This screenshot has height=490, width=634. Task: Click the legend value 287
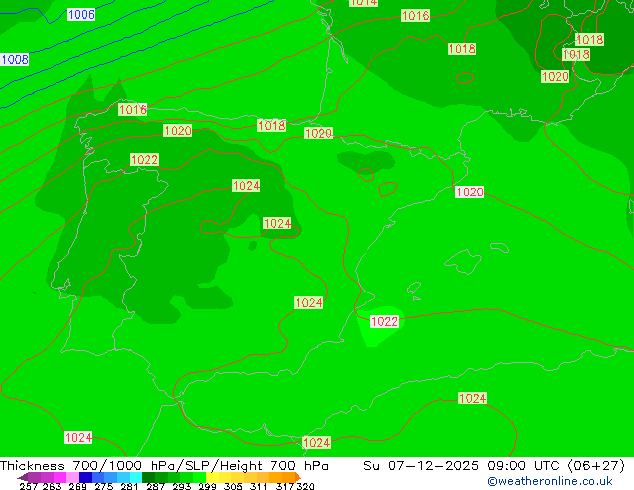click(x=155, y=486)
